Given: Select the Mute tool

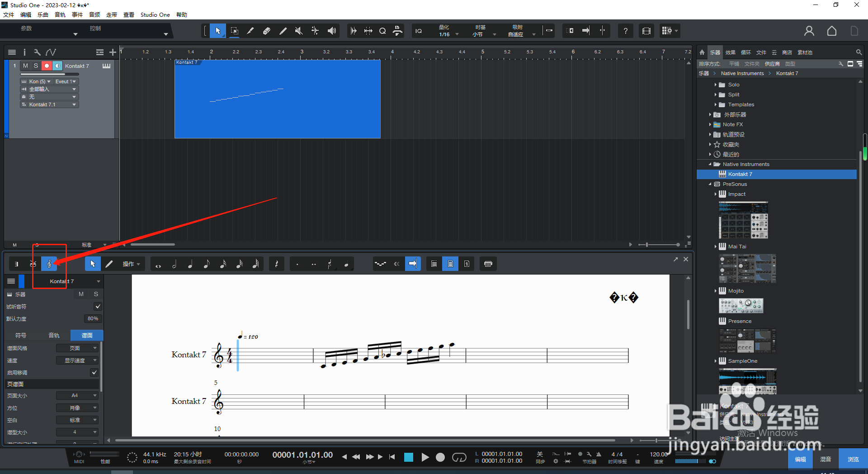Looking at the screenshot, I should coord(298,31).
